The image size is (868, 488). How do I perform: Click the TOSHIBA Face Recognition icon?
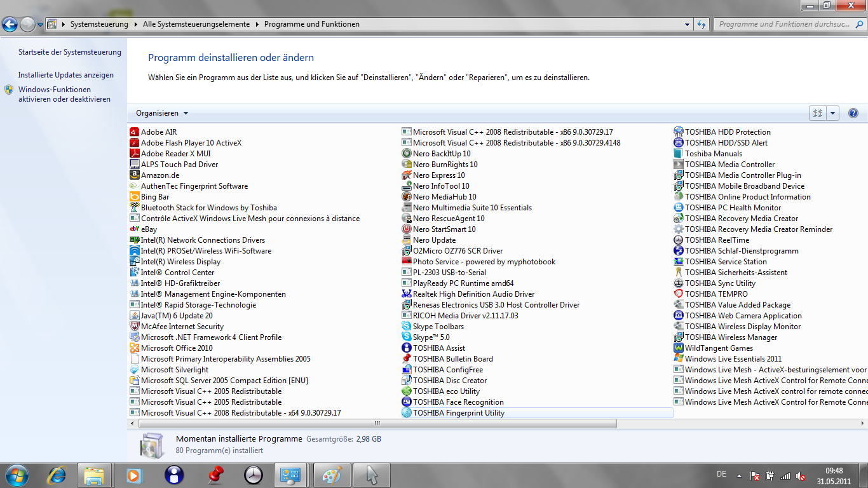(x=407, y=402)
